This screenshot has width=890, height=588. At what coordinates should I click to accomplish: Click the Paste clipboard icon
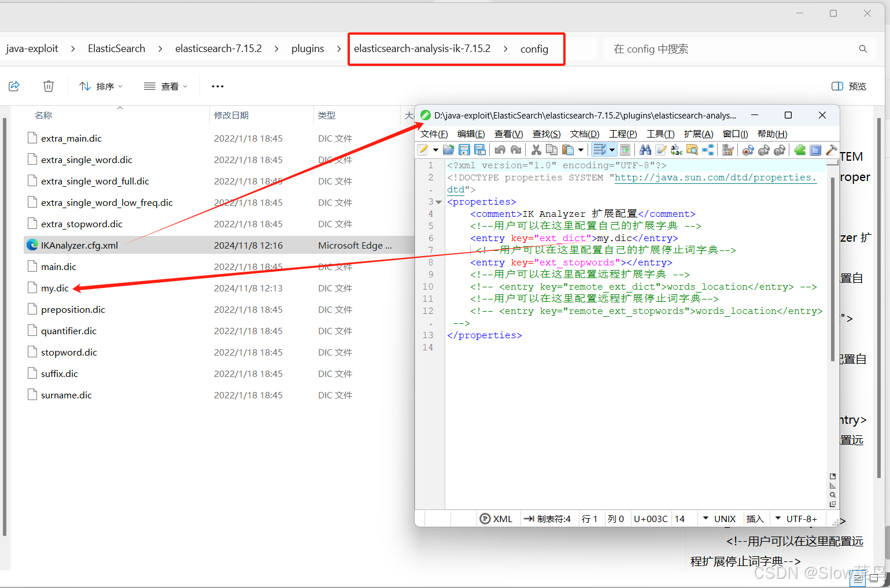568,150
